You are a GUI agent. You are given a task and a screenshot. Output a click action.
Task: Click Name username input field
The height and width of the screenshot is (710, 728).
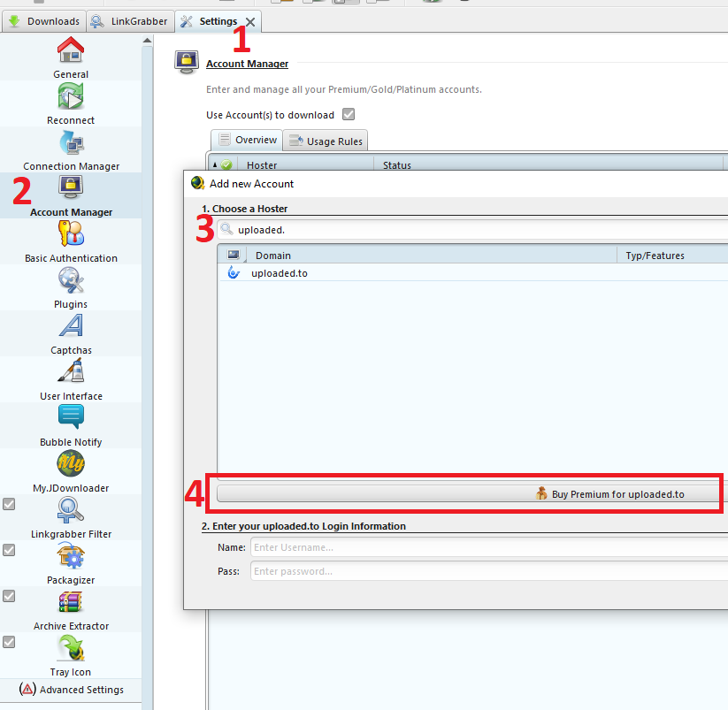tap(489, 547)
